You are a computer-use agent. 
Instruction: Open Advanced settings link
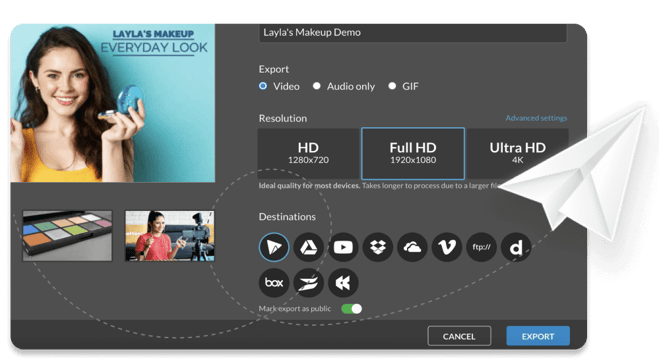536,118
